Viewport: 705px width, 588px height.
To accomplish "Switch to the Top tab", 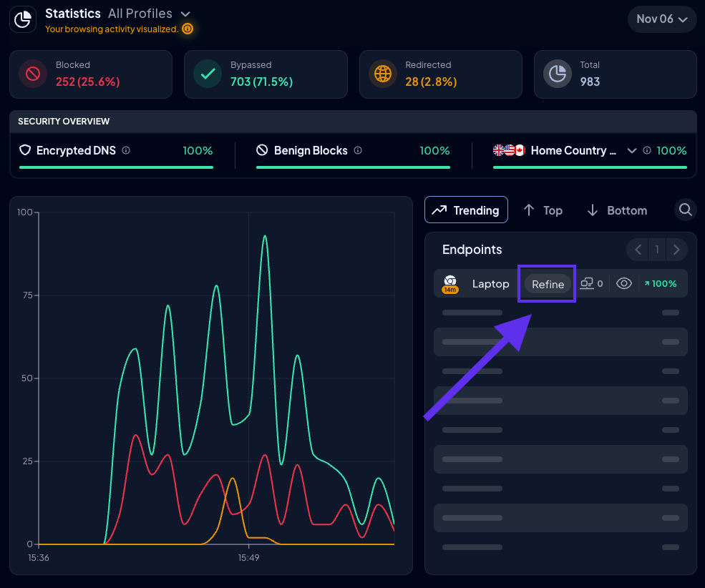I will click(x=543, y=210).
